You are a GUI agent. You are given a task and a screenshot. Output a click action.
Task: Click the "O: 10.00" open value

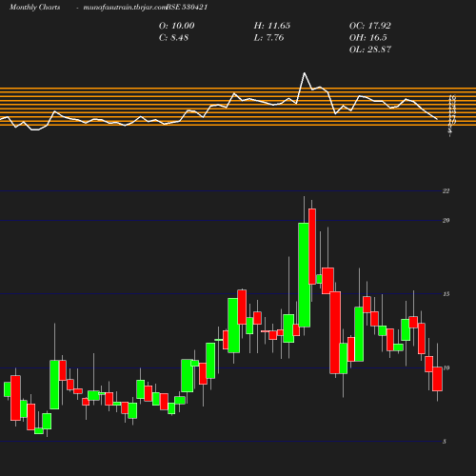click(177, 26)
